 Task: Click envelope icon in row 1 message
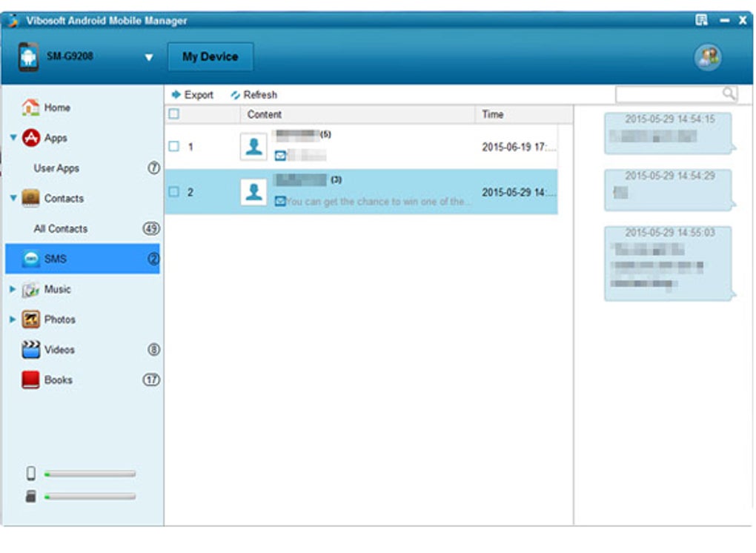coord(280,156)
